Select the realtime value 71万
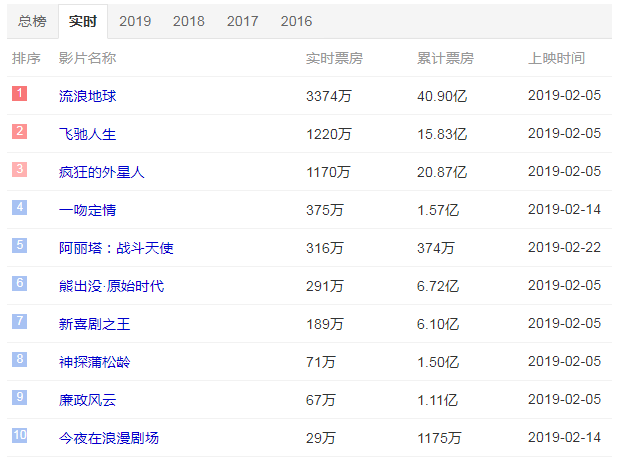Viewport: 618px width, 458px height. [321, 362]
